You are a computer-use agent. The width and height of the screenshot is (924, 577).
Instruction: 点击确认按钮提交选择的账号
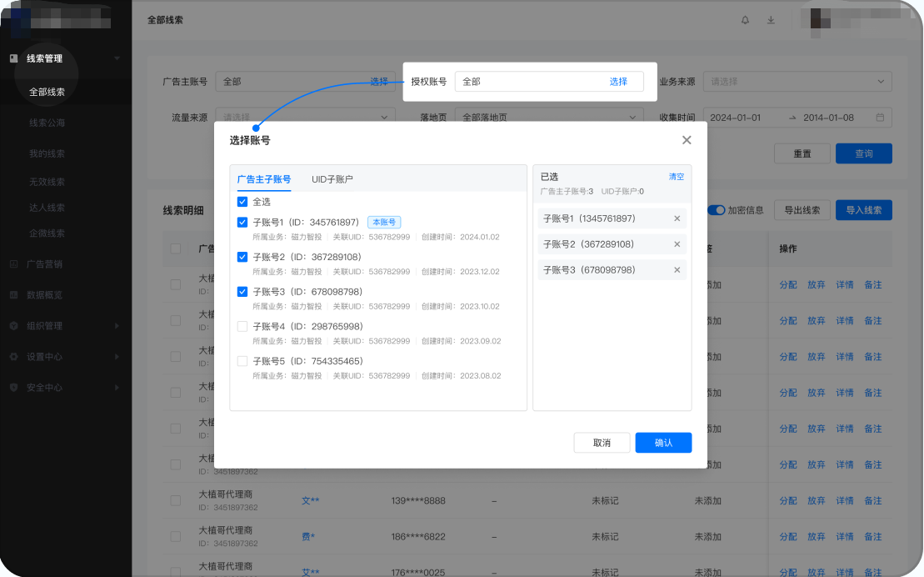coord(662,443)
